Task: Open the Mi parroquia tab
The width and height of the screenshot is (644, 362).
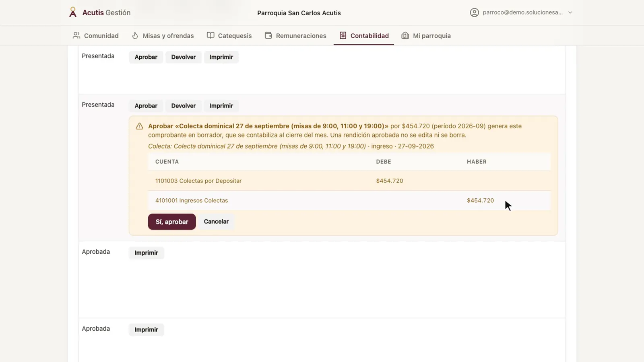Action: (x=426, y=35)
